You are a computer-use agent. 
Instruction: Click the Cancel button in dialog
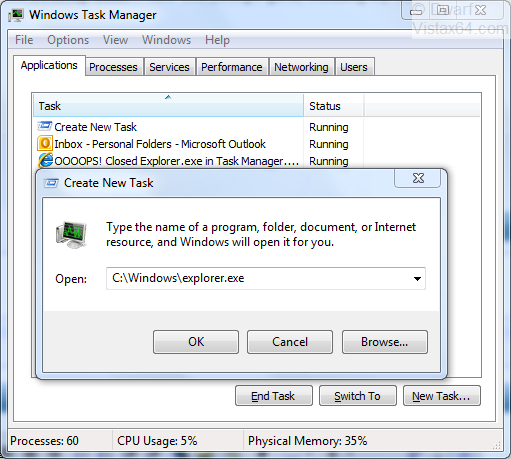290,342
